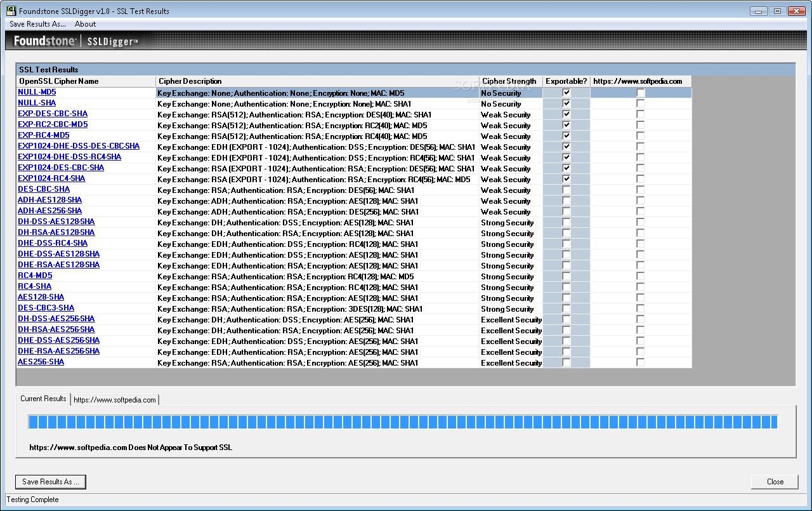Open the EXP1024-DHE-DSS-RC4-SHA link
Screen dimensions: 812x511
70,157
